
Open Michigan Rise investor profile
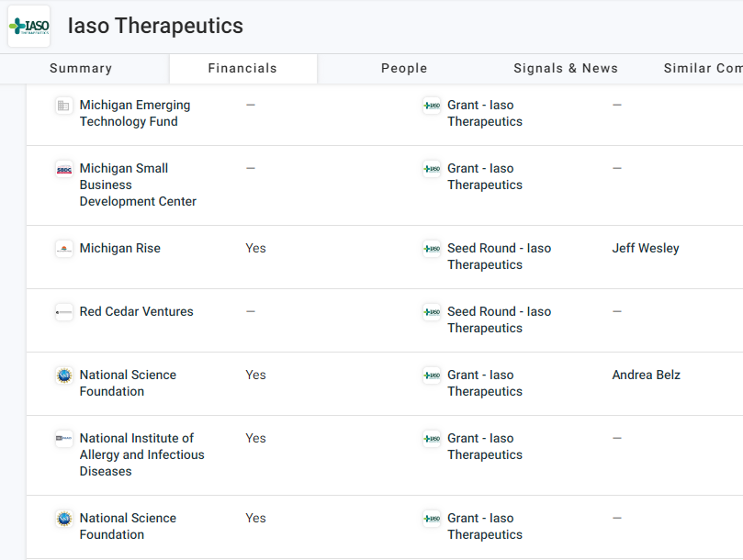click(119, 249)
